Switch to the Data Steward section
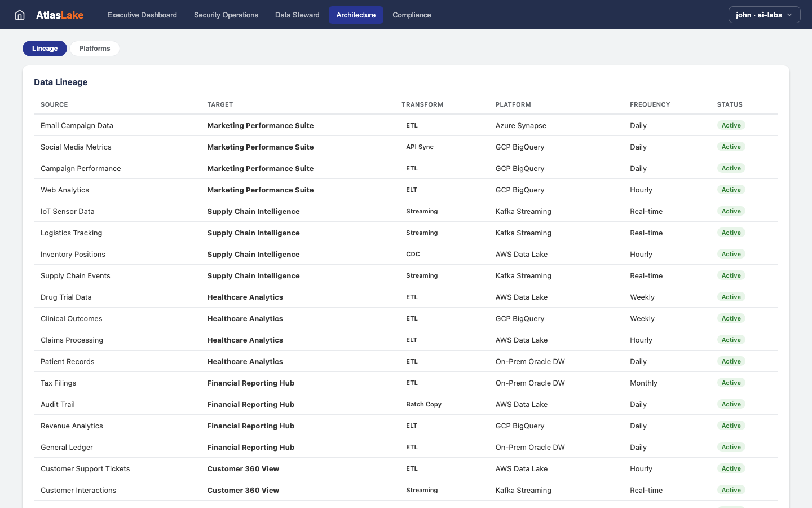Image resolution: width=812 pixels, height=508 pixels. point(297,15)
